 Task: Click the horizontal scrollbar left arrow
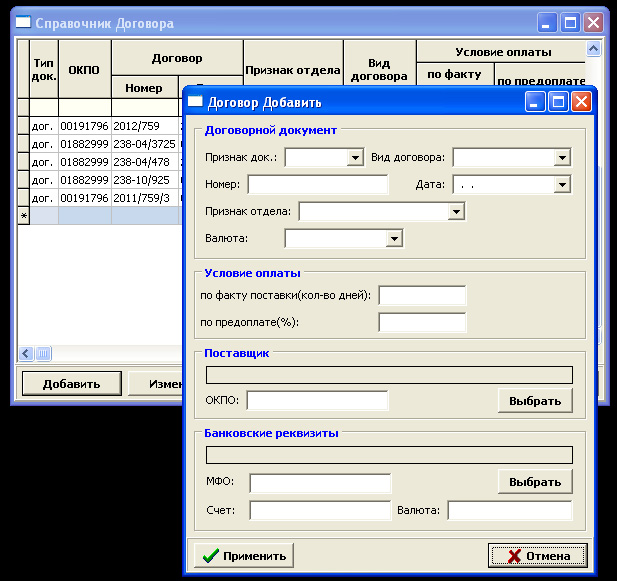(27, 354)
